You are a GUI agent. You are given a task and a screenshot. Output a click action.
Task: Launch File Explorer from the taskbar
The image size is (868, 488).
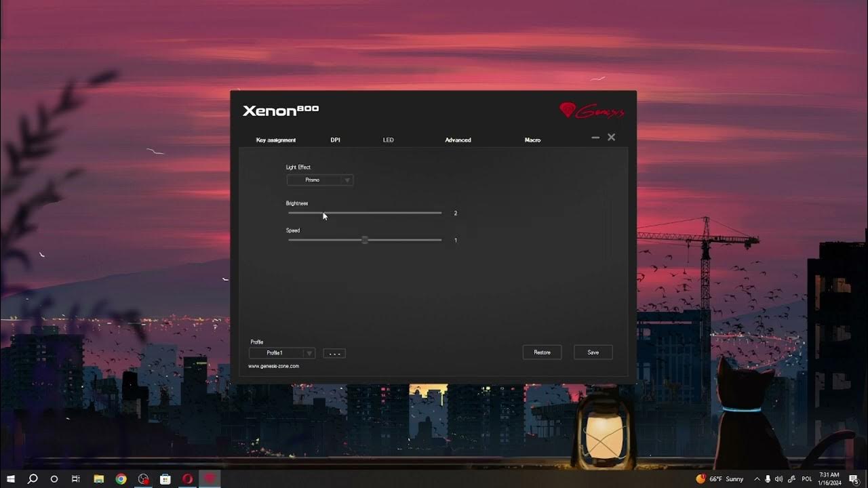98,479
